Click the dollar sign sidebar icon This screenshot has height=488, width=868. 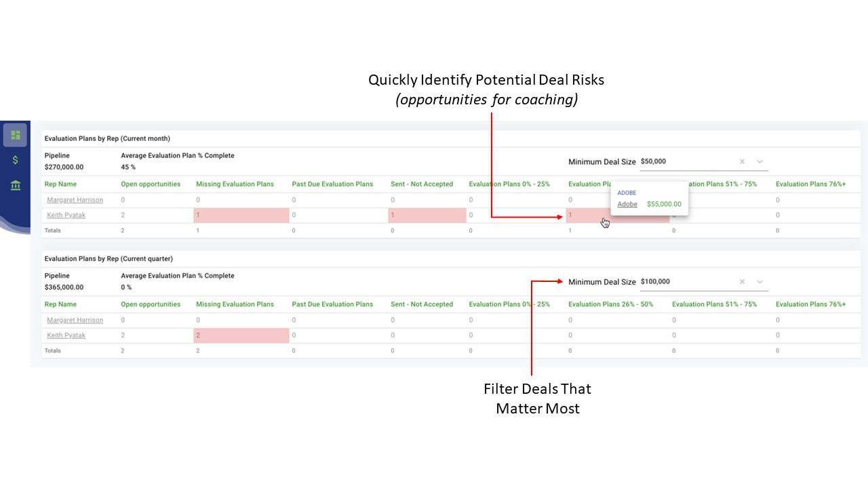pyautogui.click(x=15, y=160)
